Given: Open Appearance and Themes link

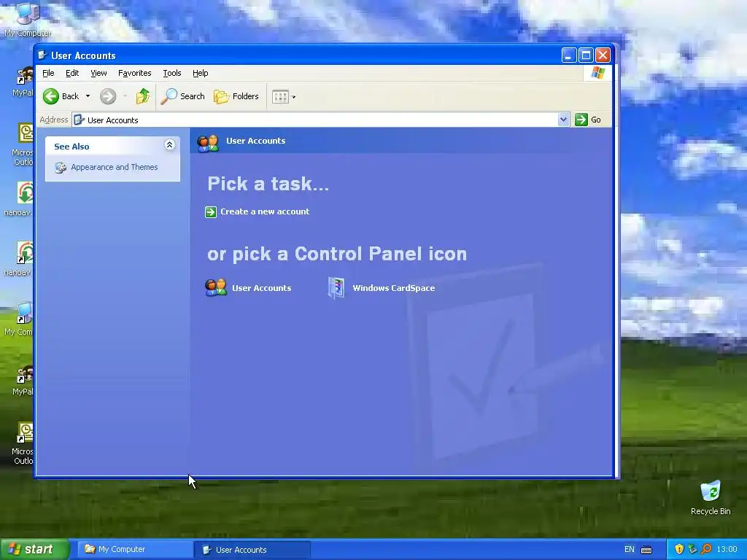Looking at the screenshot, I should pyautogui.click(x=115, y=167).
